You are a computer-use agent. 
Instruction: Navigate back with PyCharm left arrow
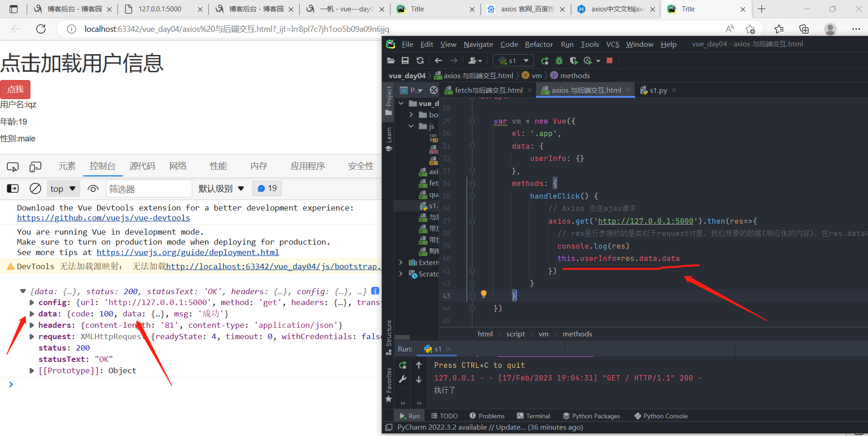click(x=438, y=60)
